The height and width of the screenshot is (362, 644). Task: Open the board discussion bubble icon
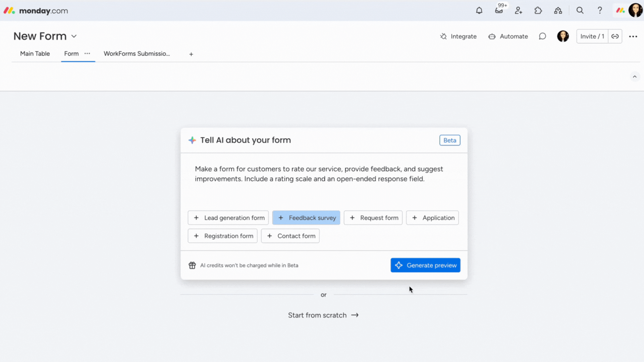click(x=542, y=36)
